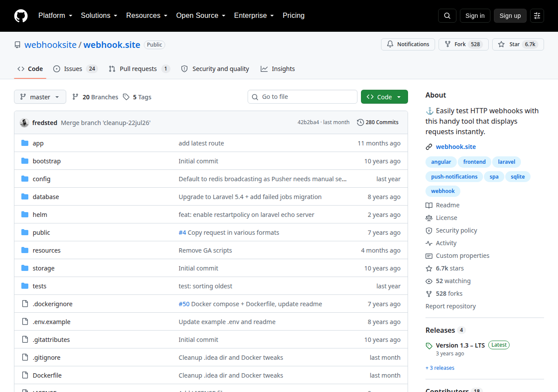The width and height of the screenshot is (558, 392).
Task: Star the webhook.site repository
Action: click(x=518, y=44)
